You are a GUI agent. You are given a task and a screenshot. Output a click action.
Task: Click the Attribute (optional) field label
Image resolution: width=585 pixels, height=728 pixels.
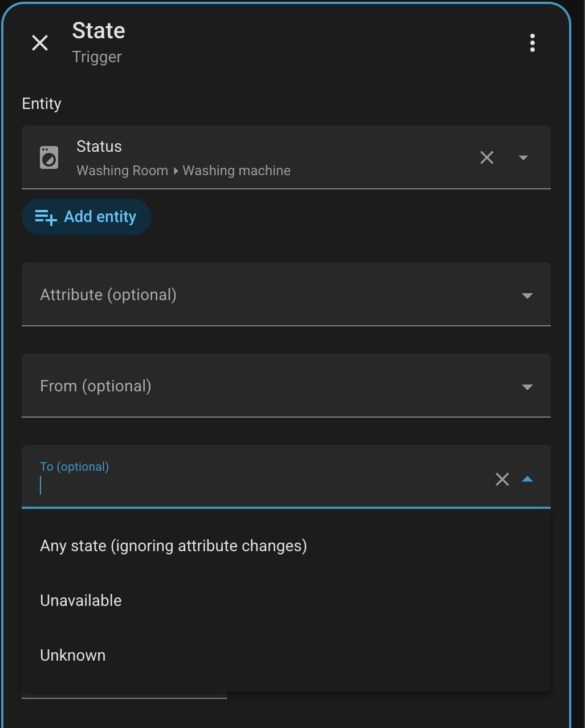[108, 295]
